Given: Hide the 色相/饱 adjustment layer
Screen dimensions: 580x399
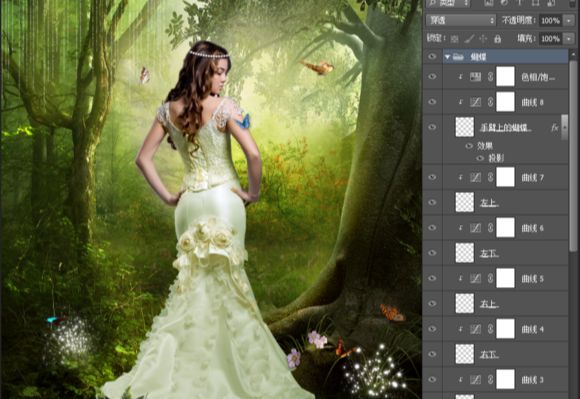Looking at the screenshot, I should click(432, 77).
